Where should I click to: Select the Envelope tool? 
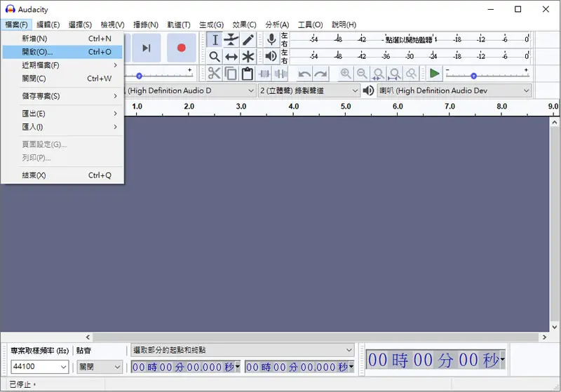[231, 40]
